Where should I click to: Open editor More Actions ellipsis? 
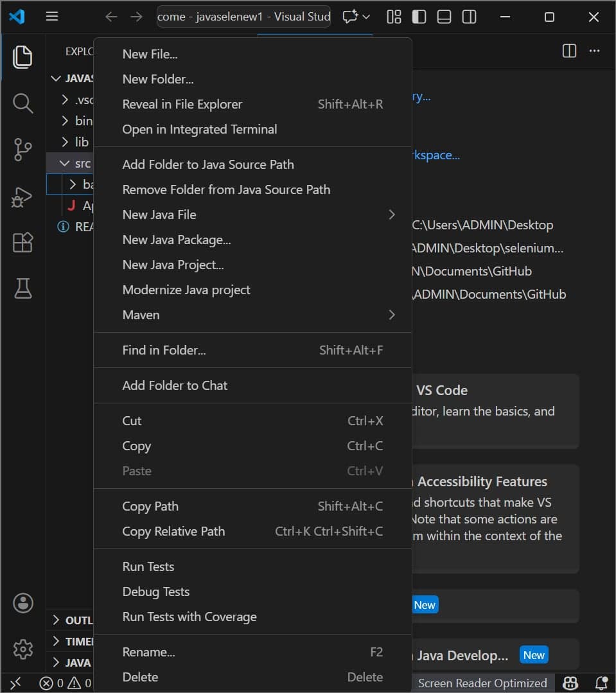(594, 51)
